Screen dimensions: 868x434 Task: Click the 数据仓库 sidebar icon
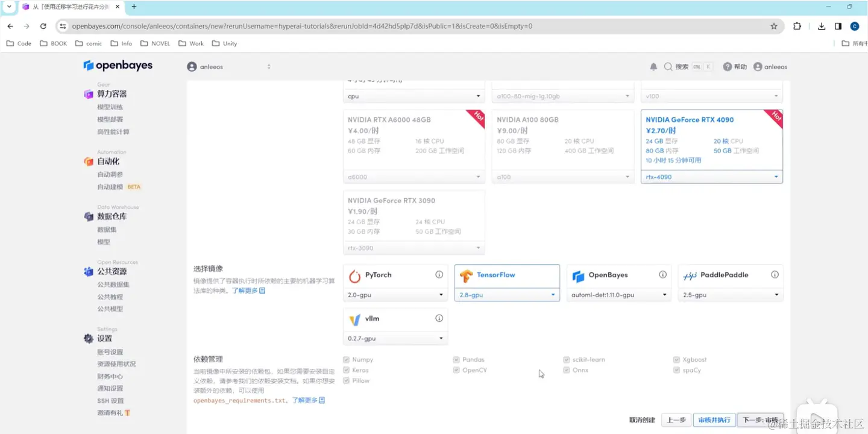pyautogui.click(x=89, y=216)
